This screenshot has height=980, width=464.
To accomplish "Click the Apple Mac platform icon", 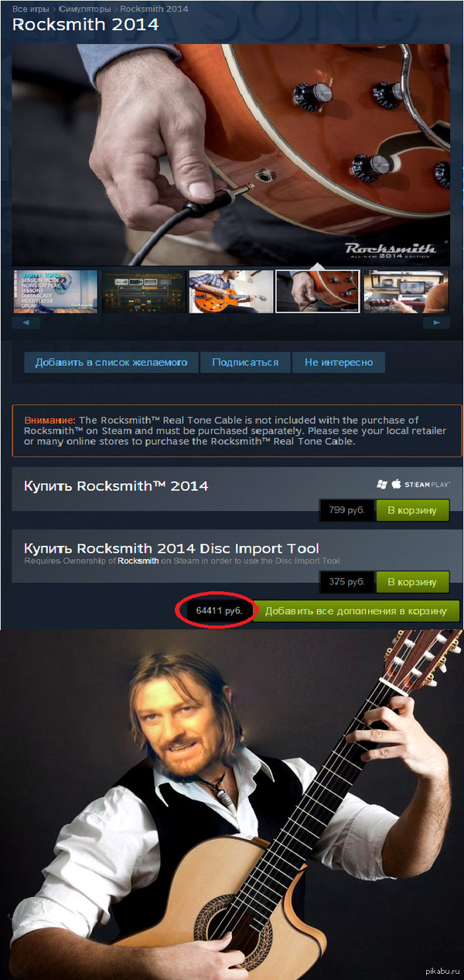I will (396, 484).
